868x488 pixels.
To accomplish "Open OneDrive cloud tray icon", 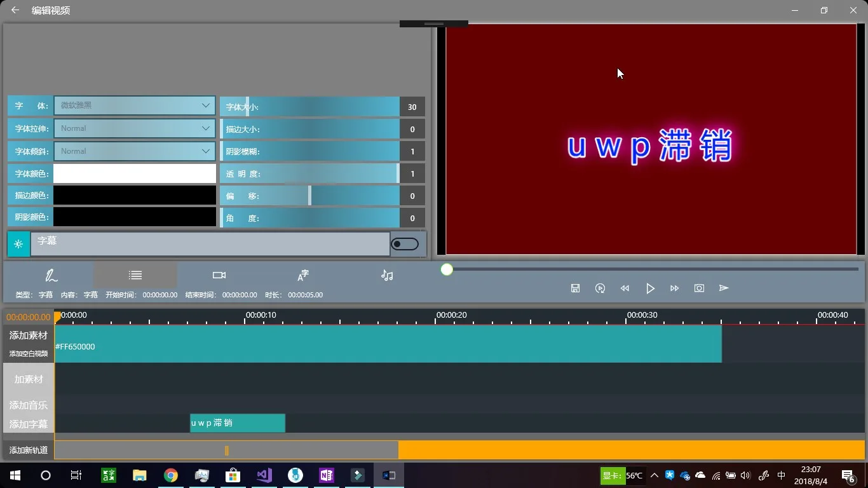I will (700, 475).
